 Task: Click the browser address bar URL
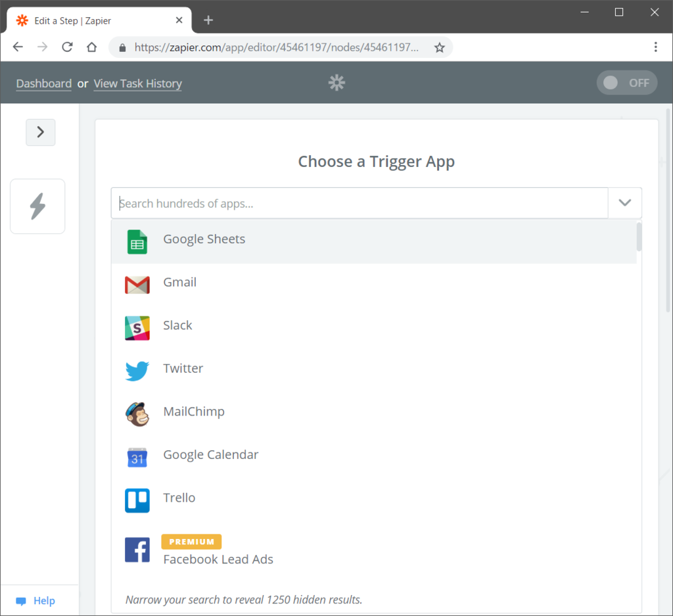click(x=277, y=47)
